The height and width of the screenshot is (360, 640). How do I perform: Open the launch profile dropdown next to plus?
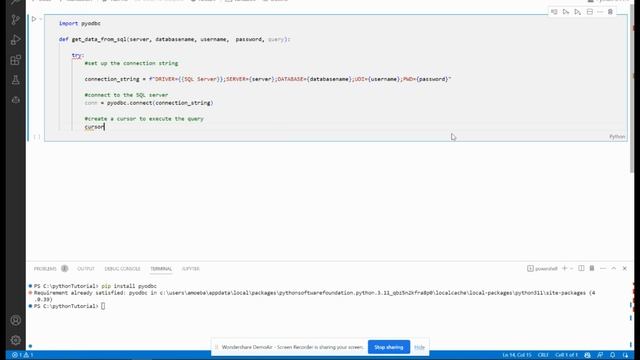571,268
